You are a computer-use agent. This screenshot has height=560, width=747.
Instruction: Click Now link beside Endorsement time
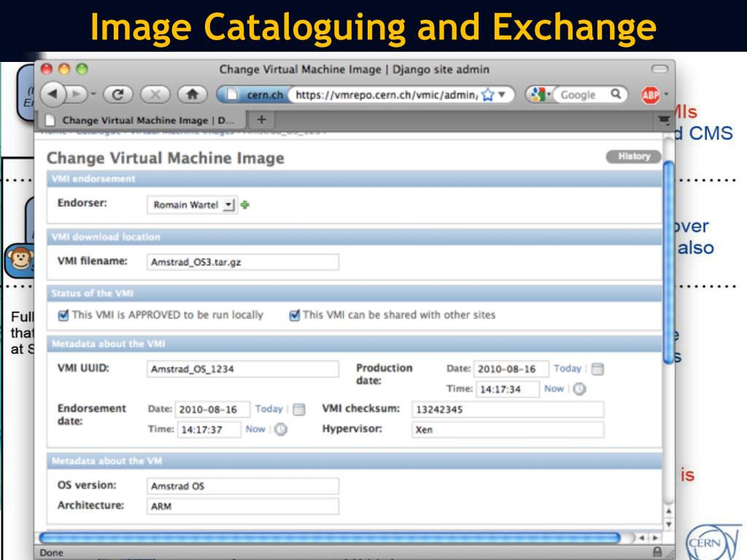pyautogui.click(x=255, y=429)
